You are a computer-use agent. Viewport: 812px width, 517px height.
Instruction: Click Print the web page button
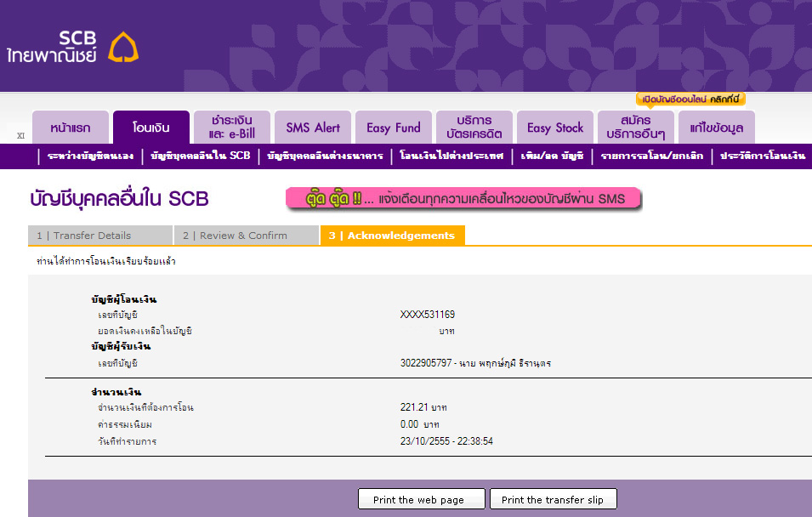point(422,499)
